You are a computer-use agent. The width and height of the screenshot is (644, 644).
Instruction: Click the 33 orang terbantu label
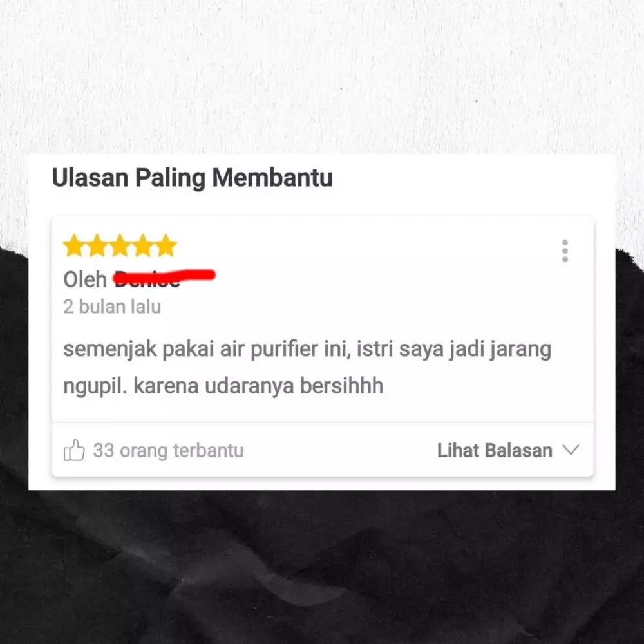(x=168, y=450)
